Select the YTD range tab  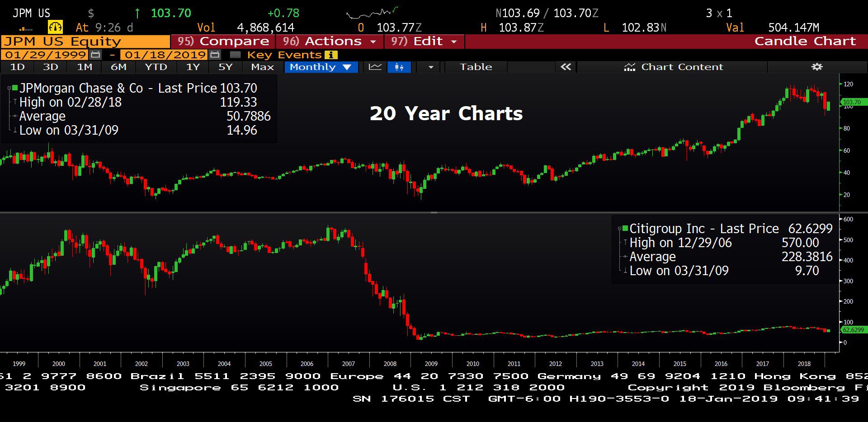point(156,67)
